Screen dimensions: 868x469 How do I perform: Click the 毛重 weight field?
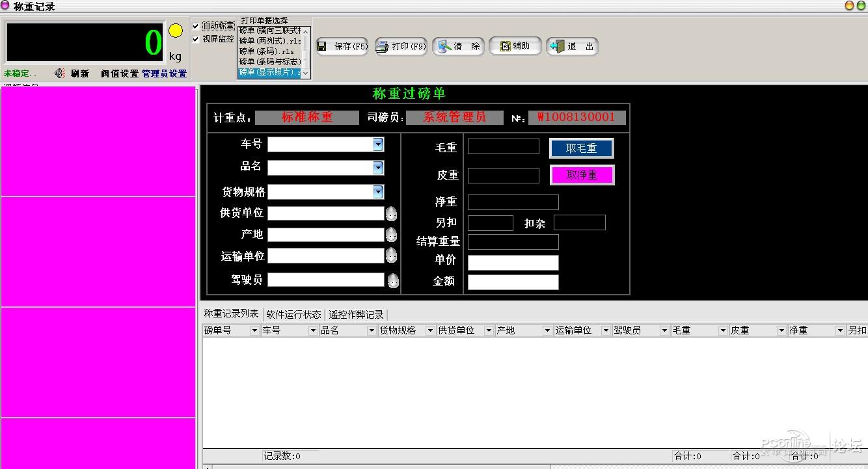tap(504, 146)
